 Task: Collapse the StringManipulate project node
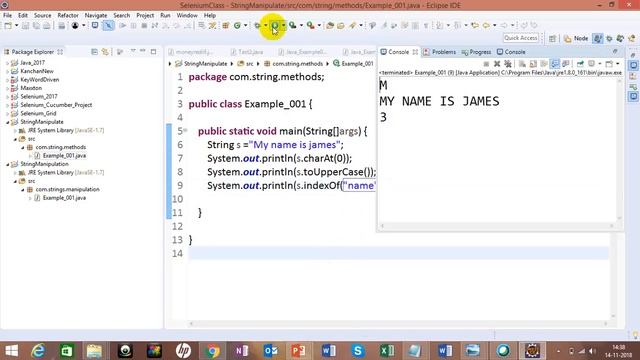click(x=7, y=122)
